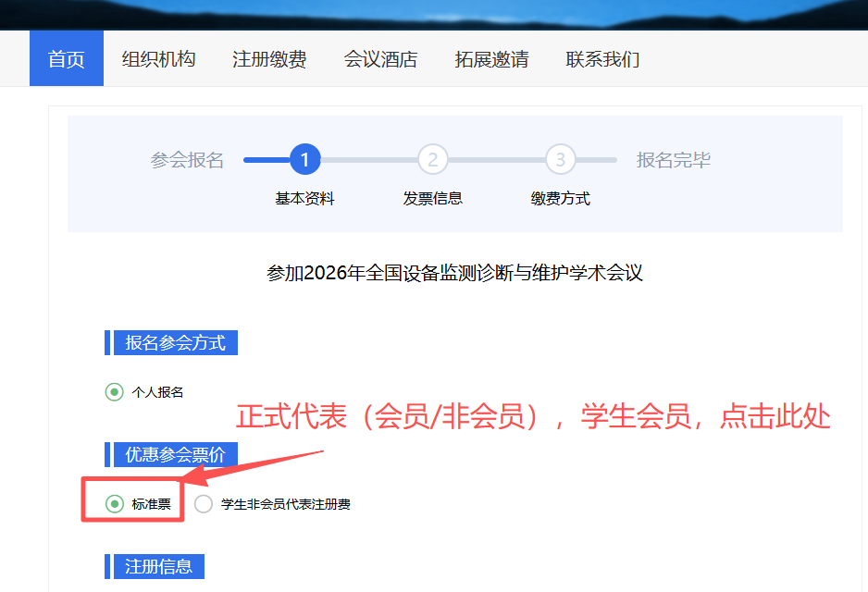Open the 首页 navigation tab
The image size is (868, 592).
point(67,59)
